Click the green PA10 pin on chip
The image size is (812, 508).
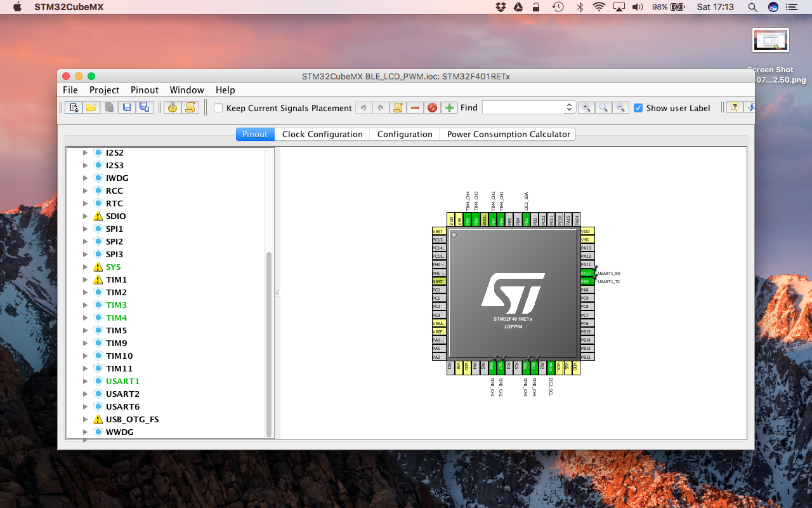tap(588, 273)
